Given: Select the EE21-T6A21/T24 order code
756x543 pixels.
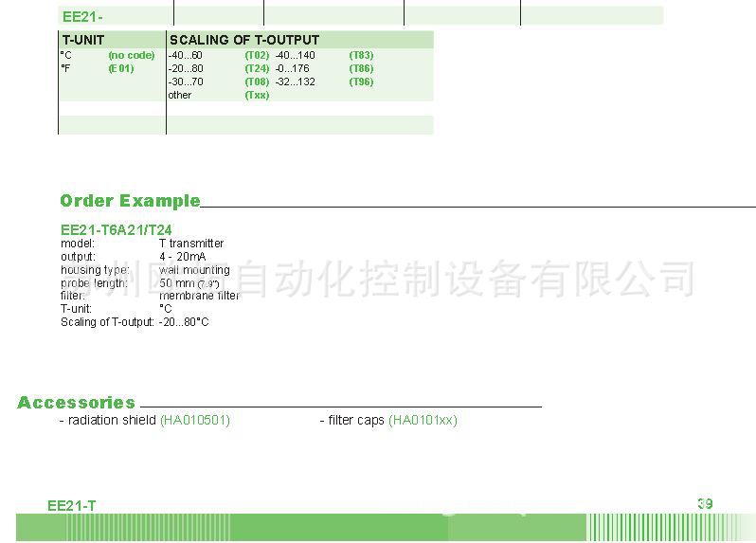Looking at the screenshot, I should (116, 229).
